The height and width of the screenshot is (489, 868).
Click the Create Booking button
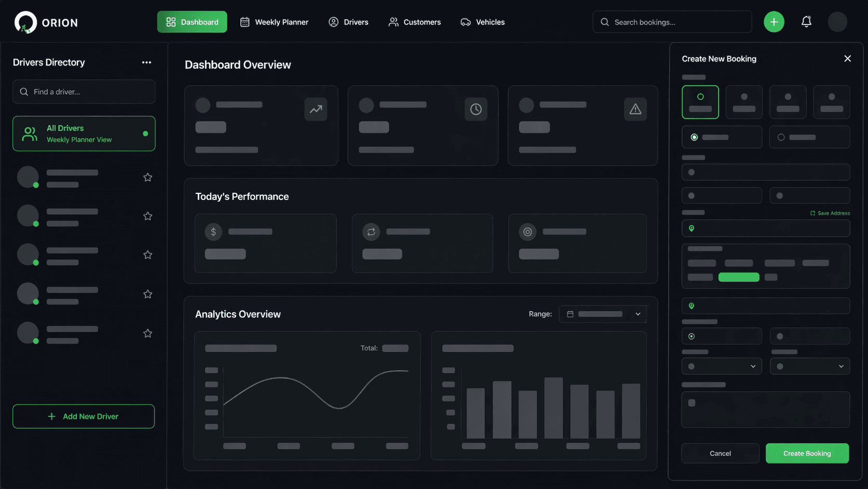click(x=807, y=453)
